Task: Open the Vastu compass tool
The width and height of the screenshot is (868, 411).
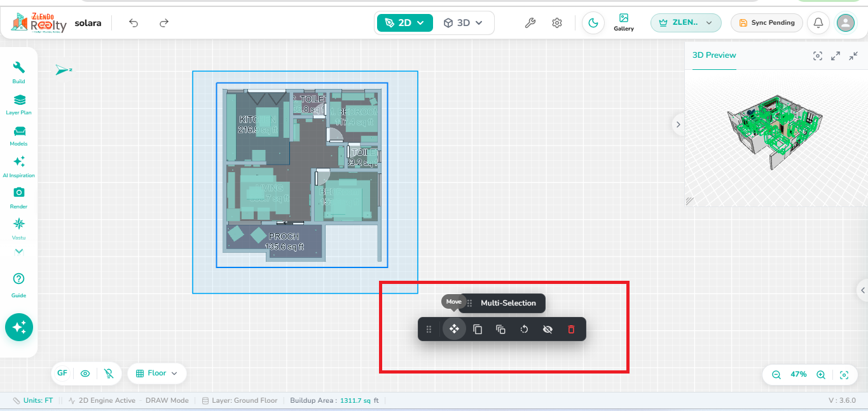Action: [x=19, y=229]
